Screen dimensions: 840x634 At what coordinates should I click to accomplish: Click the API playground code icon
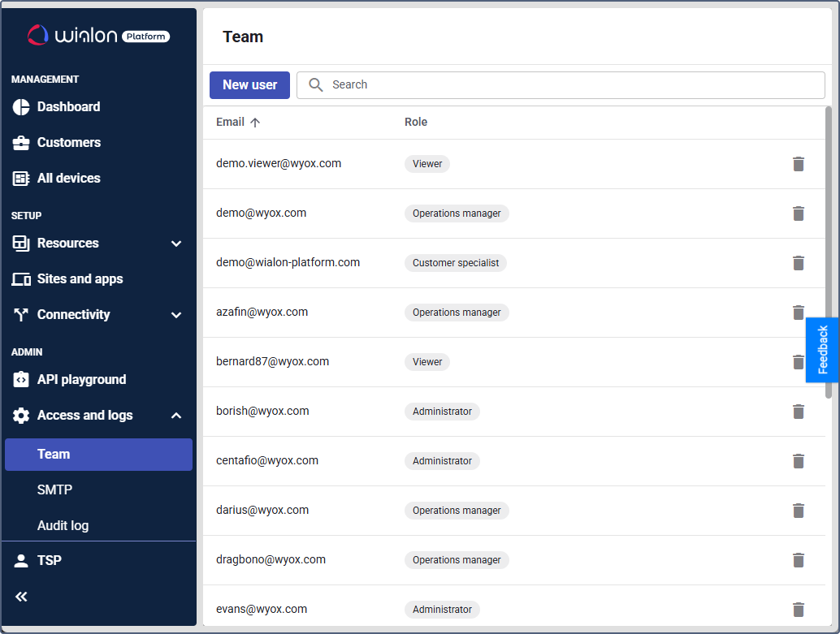pos(21,380)
